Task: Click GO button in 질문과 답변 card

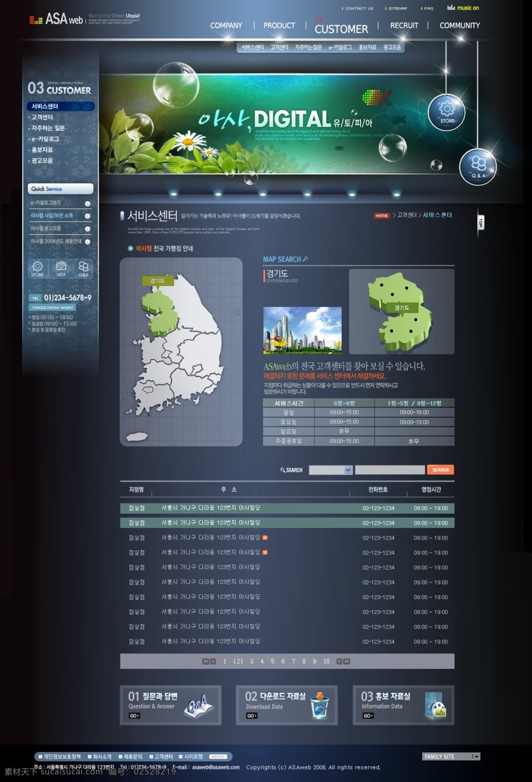Action: pos(134,716)
